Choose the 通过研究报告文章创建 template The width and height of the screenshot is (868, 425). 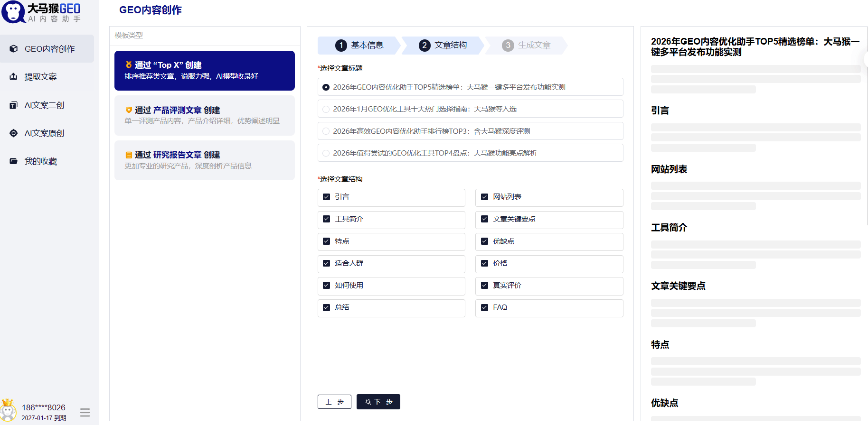(x=204, y=160)
